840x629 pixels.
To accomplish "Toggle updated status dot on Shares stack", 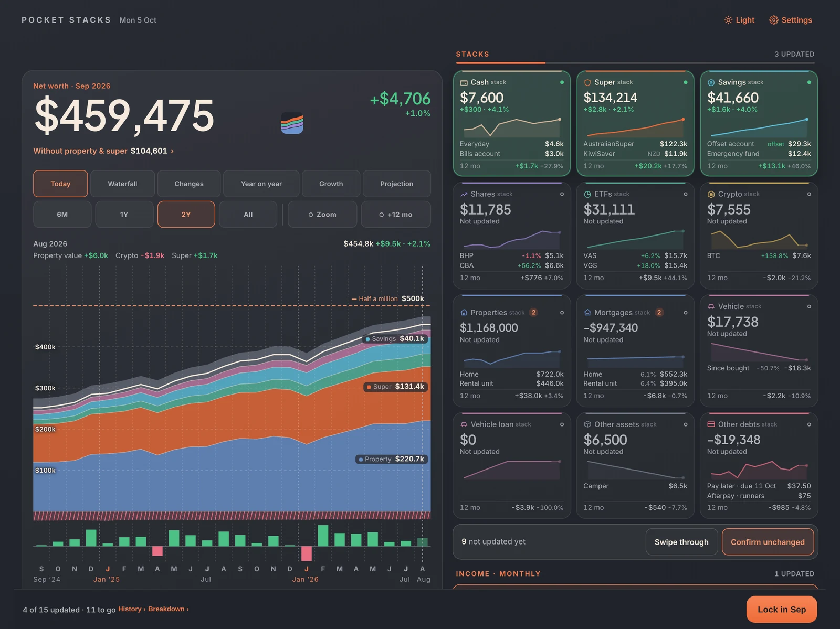I will click(x=562, y=194).
